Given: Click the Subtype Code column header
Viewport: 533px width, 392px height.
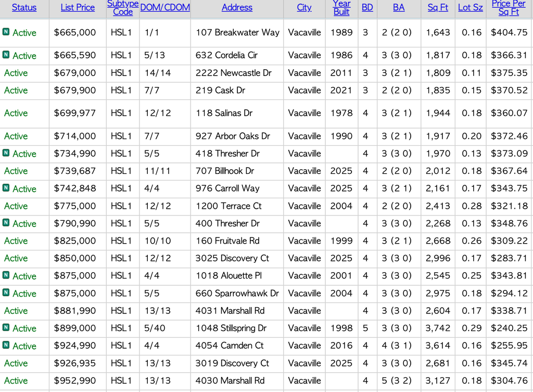Looking at the screenshot, I should 122,8.
